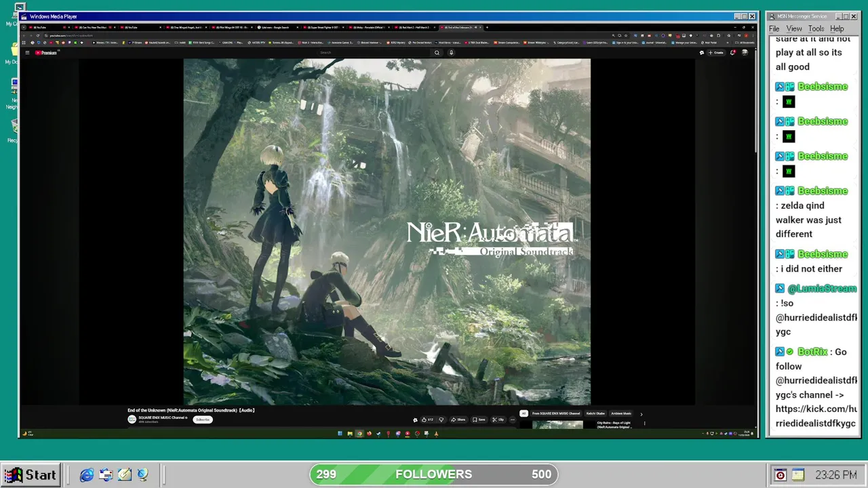Viewport: 868px width, 488px height.
Task: Click the 23:26 PM clock
Action: click(x=835, y=475)
